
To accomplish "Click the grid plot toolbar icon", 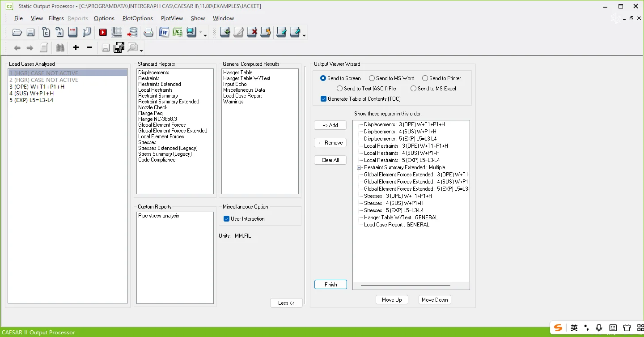I will click(117, 32).
